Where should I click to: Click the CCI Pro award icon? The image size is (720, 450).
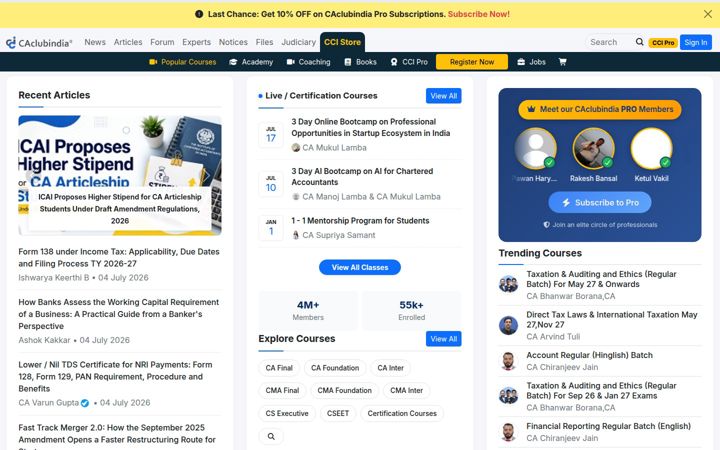(394, 62)
